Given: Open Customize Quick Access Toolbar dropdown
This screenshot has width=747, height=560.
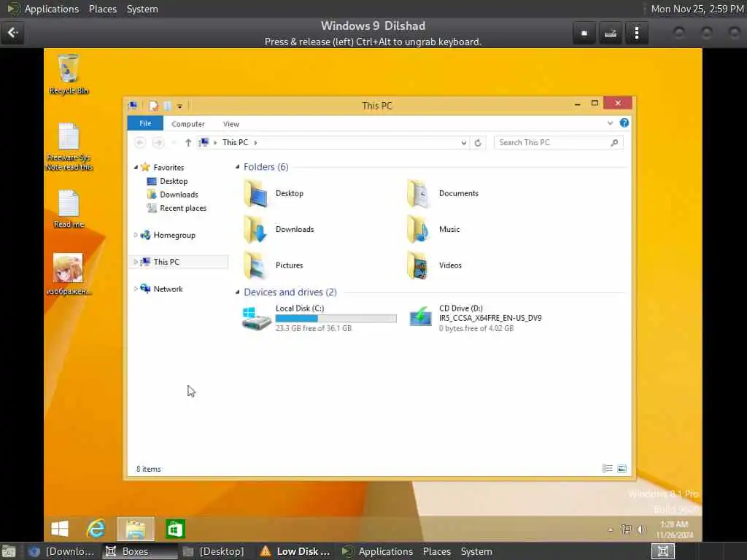Looking at the screenshot, I should click(179, 106).
